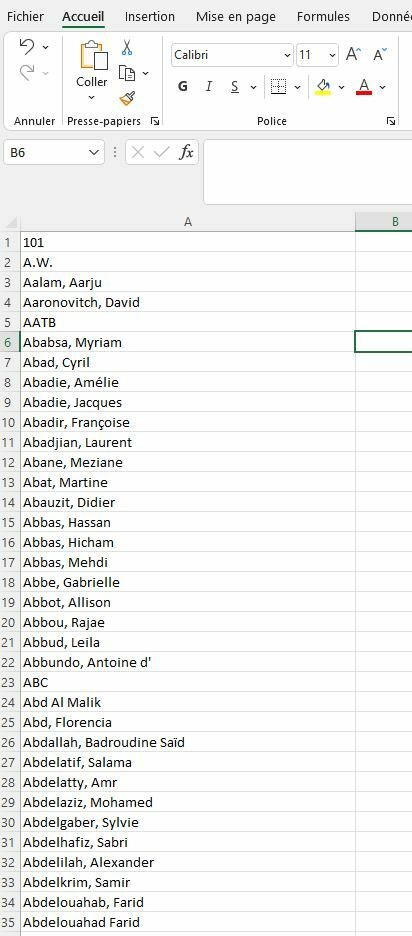Apply the yellow fill color
Viewport: 412px width, 936px height.
point(323,87)
